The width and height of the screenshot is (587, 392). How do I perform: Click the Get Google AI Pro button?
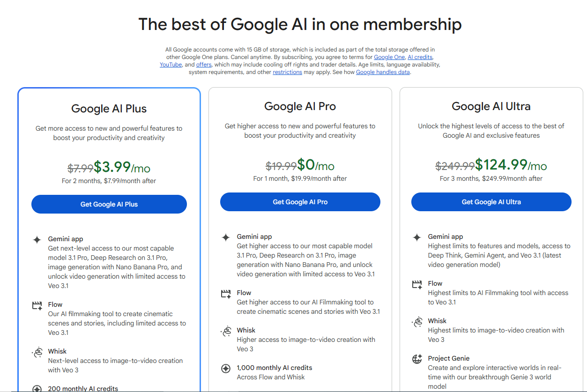tap(300, 201)
